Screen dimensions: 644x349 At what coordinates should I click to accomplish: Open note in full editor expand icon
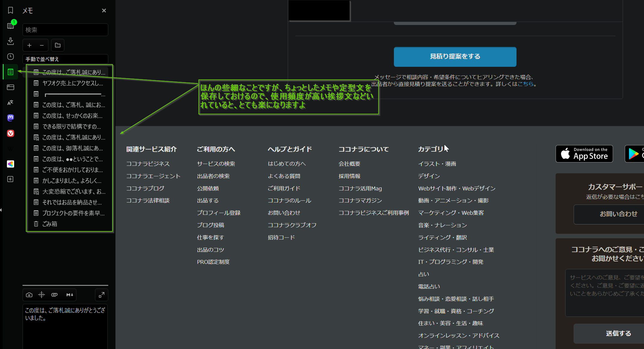[x=102, y=295]
